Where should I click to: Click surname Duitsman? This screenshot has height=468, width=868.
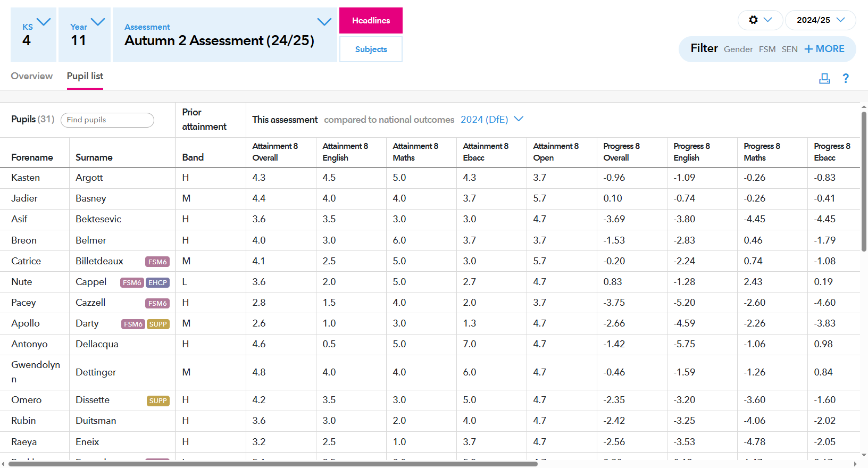click(96, 421)
